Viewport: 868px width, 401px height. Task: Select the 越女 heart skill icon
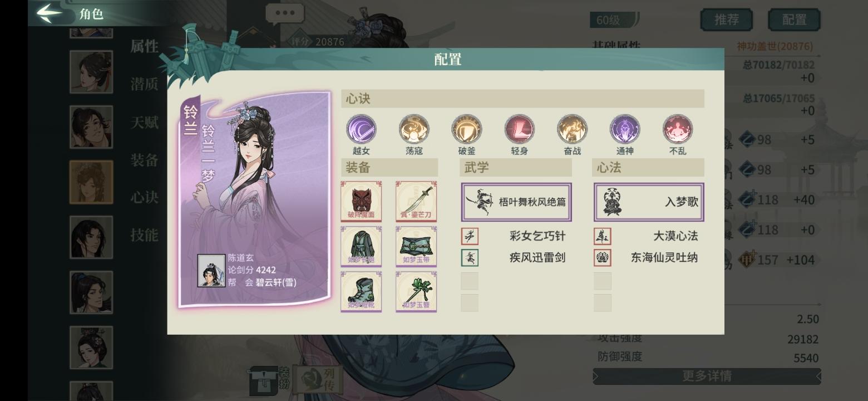pyautogui.click(x=361, y=129)
